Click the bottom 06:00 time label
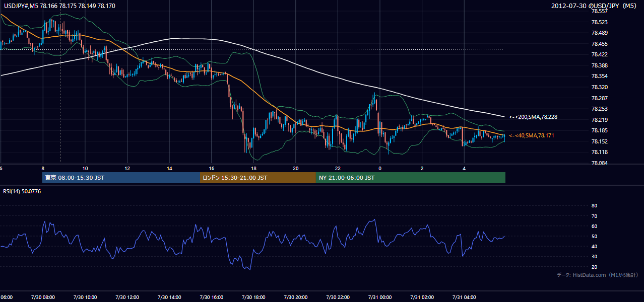Screen dimensions: 644x302 click(7, 297)
